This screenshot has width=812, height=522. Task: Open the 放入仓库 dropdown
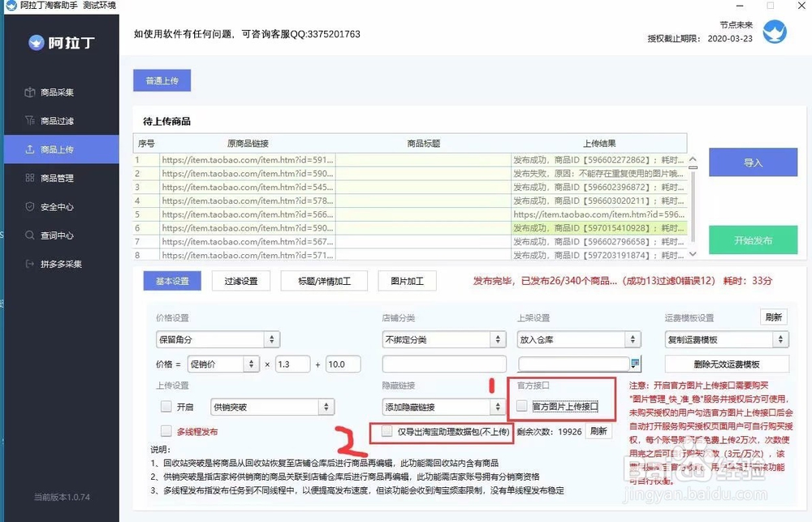coord(579,339)
